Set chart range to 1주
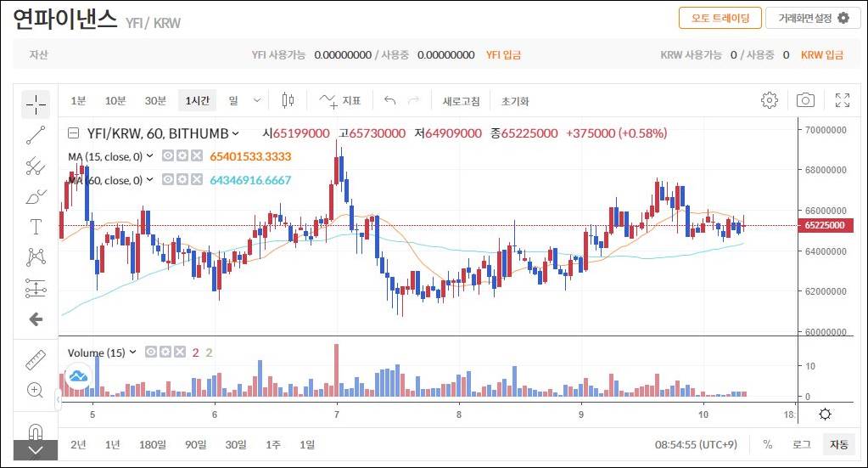Viewport: 868px width, 468px height. (x=273, y=444)
